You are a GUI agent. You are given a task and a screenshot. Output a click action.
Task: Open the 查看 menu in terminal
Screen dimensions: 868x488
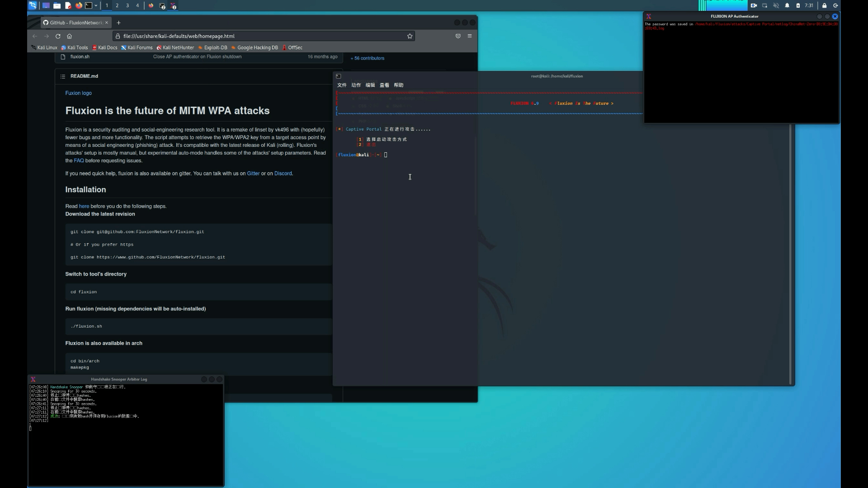click(384, 85)
